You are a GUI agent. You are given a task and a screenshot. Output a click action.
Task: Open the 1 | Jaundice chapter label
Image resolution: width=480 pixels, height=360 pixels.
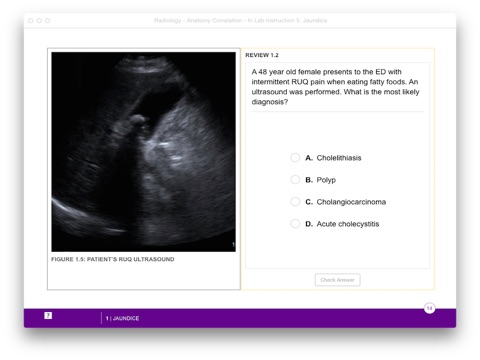(122, 318)
